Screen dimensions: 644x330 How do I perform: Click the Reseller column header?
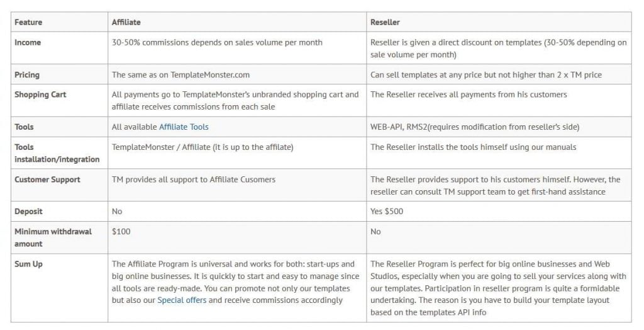(x=385, y=22)
